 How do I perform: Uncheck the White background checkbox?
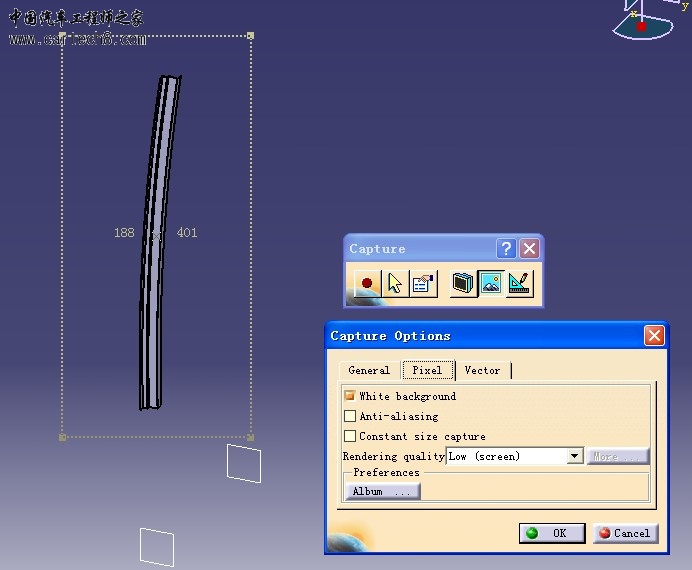click(x=350, y=396)
